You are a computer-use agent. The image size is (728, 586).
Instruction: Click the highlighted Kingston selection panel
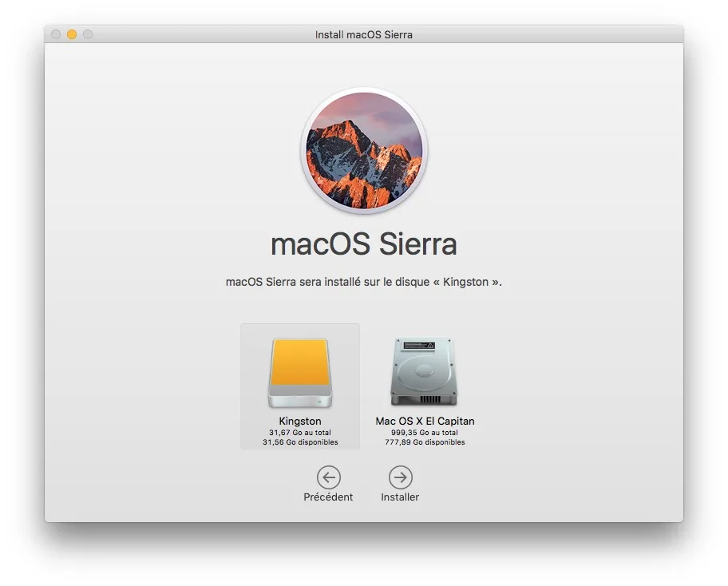[x=299, y=386]
